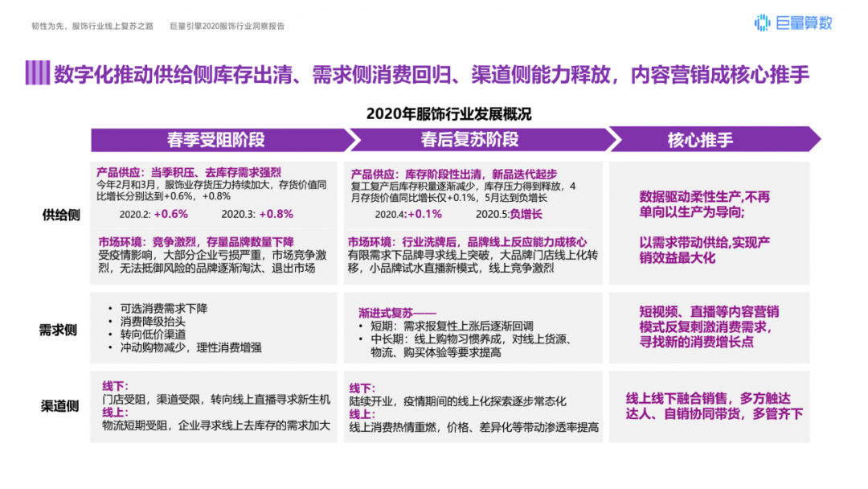868x489 pixels.
Task: Select the 春季受阻阶段 arrow banner
Action: click(217, 139)
